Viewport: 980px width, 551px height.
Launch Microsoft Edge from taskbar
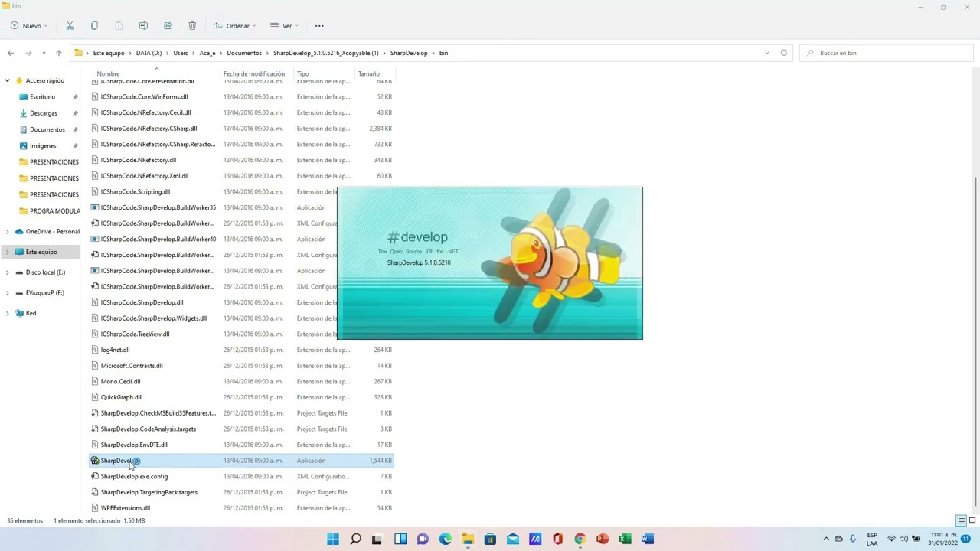446,539
